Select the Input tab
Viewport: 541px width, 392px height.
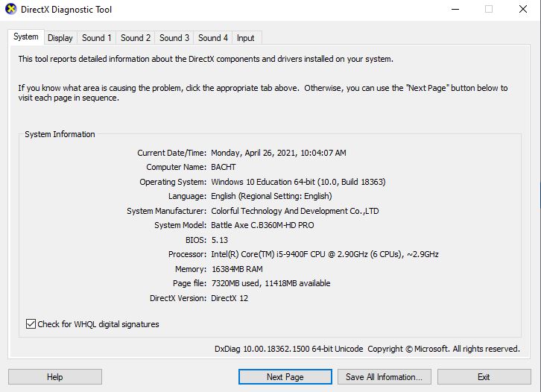(x=245, y=38)
